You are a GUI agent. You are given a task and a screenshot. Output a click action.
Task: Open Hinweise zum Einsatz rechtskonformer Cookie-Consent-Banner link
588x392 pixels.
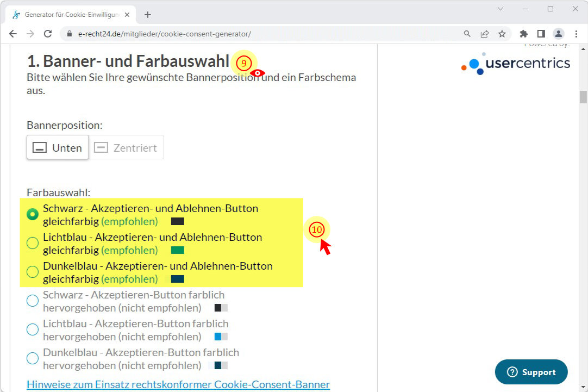click(x=178, y=384)
